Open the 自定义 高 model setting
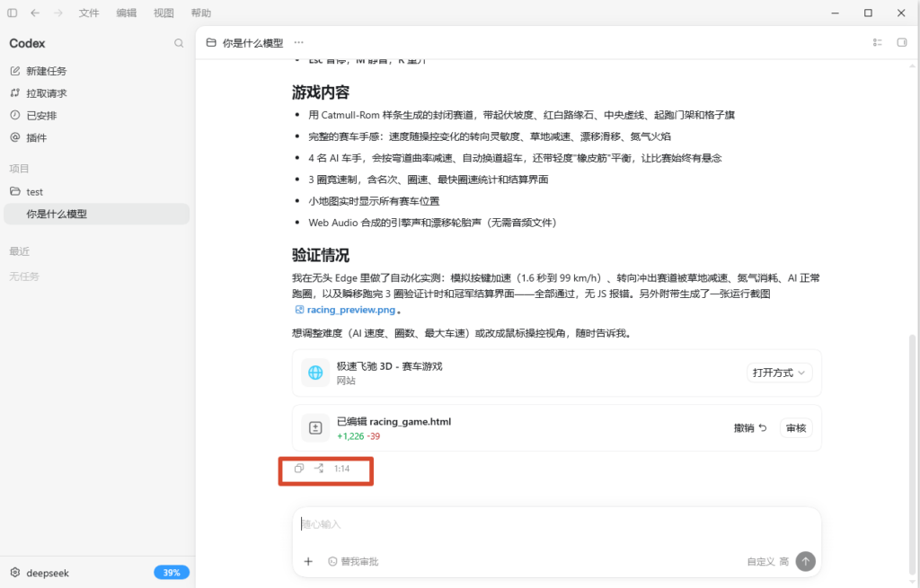The image size is (920, 588). click(767, 562)
